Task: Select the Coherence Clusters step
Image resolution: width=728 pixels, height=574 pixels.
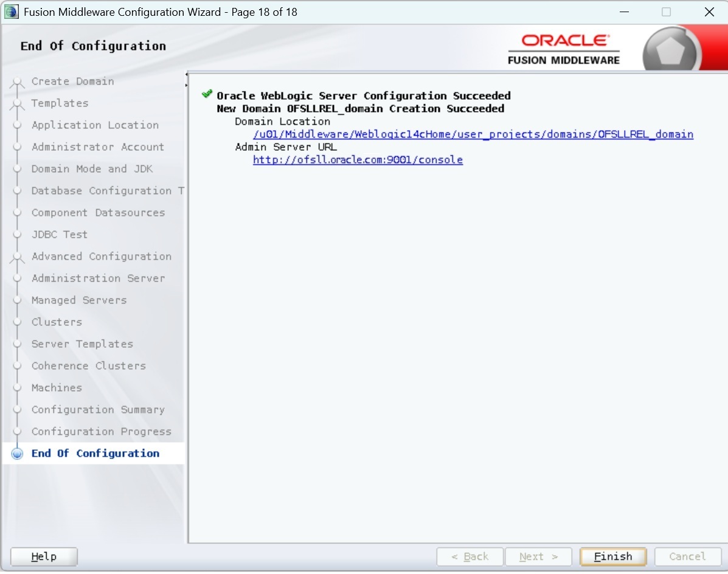Action: coord(89,365)
